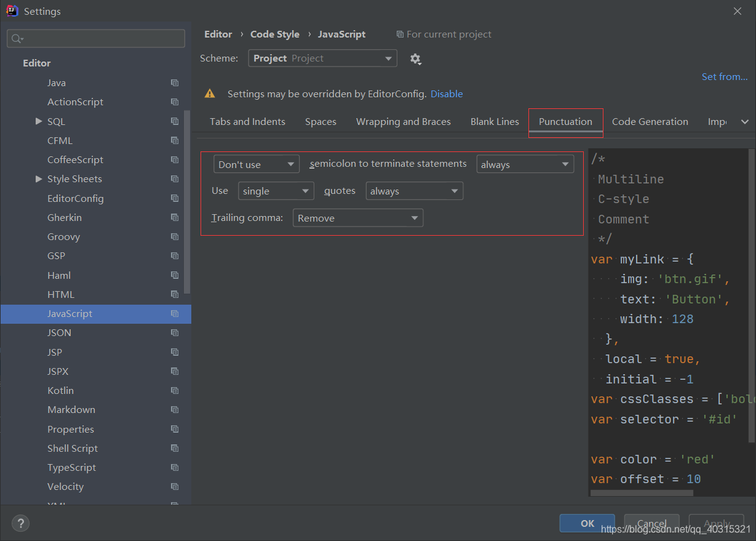This screenshot has width=756, height=541.
Task: Select Groovy in the settings tree
Action: 64,236
